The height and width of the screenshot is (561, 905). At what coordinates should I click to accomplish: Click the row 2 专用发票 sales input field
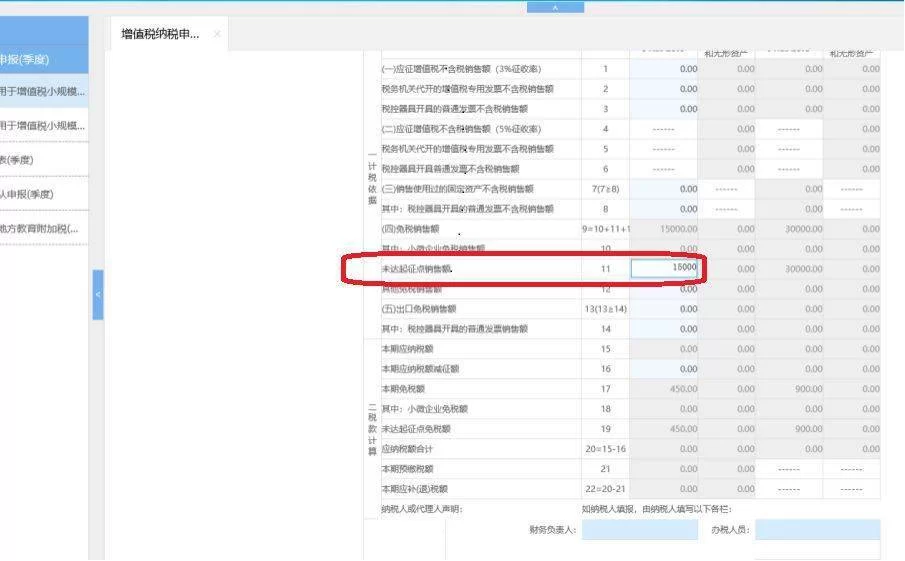click(x=666, y=89)
